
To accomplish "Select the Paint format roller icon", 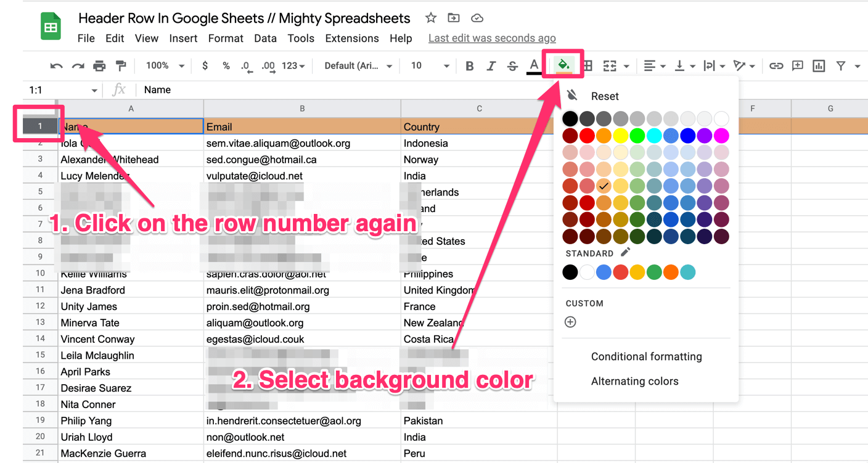I will pos(121,66).
